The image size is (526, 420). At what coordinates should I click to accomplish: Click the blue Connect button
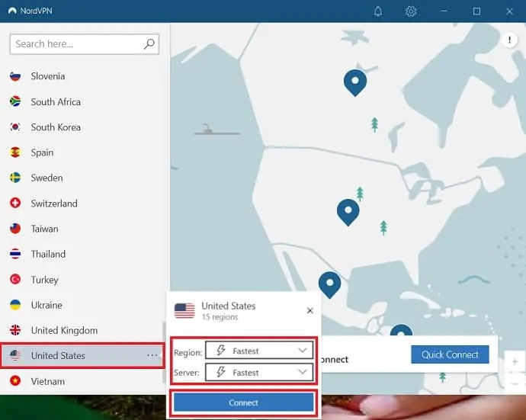pyautogui.click(x=243, y=402)
